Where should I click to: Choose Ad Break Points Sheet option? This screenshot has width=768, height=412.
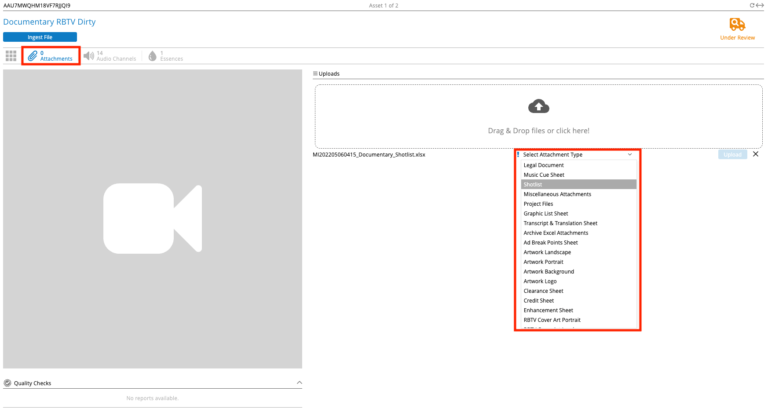click(578, 242)
